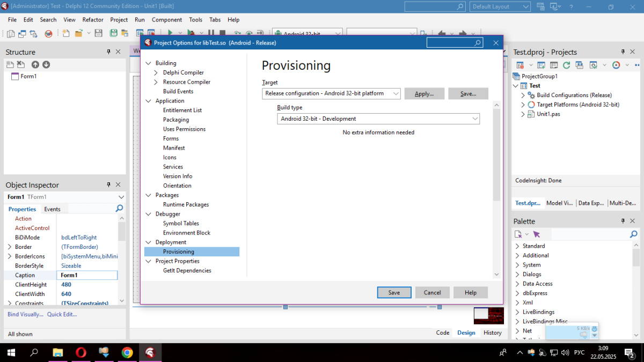The width and height of the screenshot is (644, 362).
Task: Click the Apply... button
Action: (424, 93)
